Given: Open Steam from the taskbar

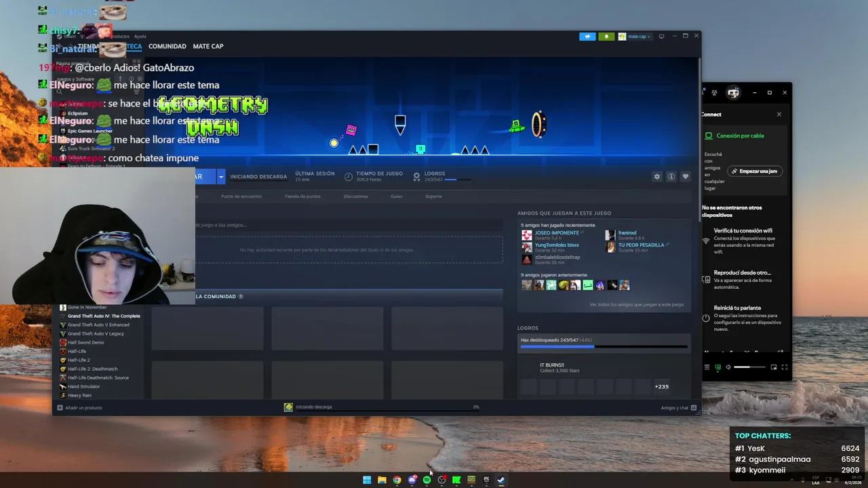Looking at the screenshot, I should [501, 480].
